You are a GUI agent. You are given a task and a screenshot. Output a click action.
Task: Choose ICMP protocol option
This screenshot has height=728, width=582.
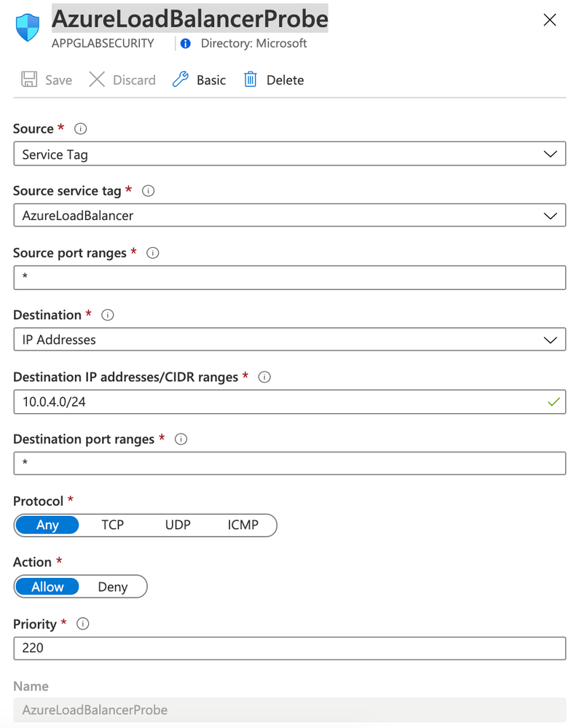(x=243, y=525)
